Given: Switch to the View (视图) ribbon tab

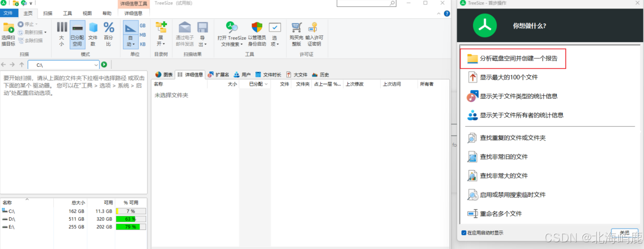Looking at the screenshot, I should pos(87,13).
